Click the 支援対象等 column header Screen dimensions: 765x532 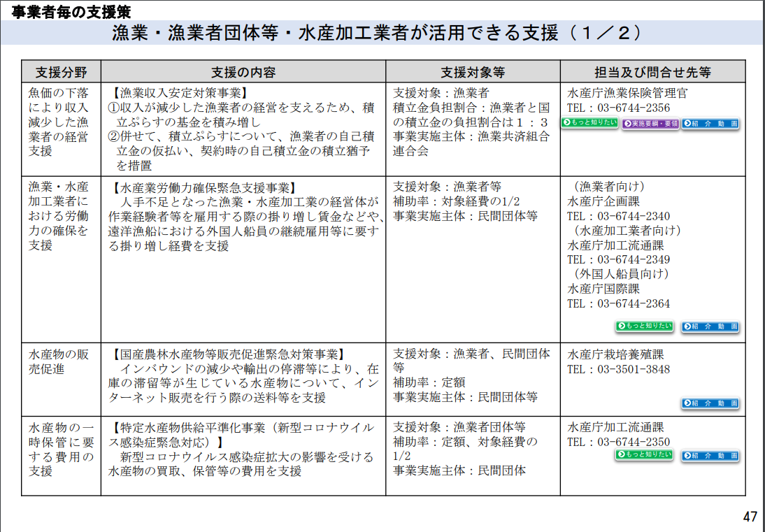pos(473,72)
